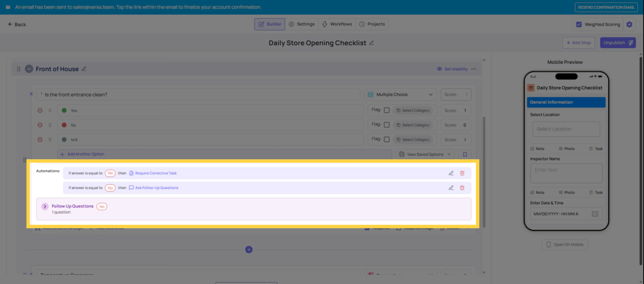Delete the Require Corrective Task automation
The width and height of the screenshot is (644, 284).
[462, 173]
